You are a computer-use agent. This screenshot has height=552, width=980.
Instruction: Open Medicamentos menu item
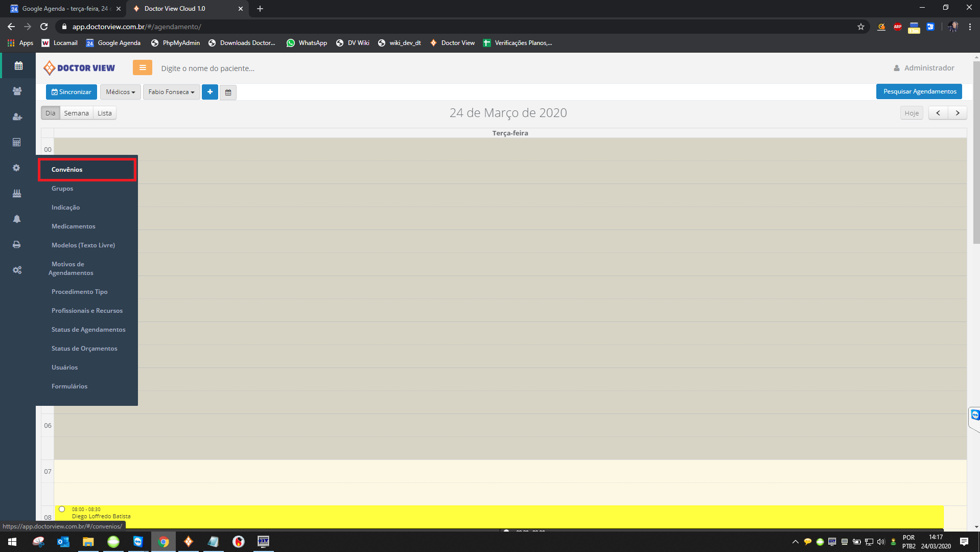tap(73, 226)
